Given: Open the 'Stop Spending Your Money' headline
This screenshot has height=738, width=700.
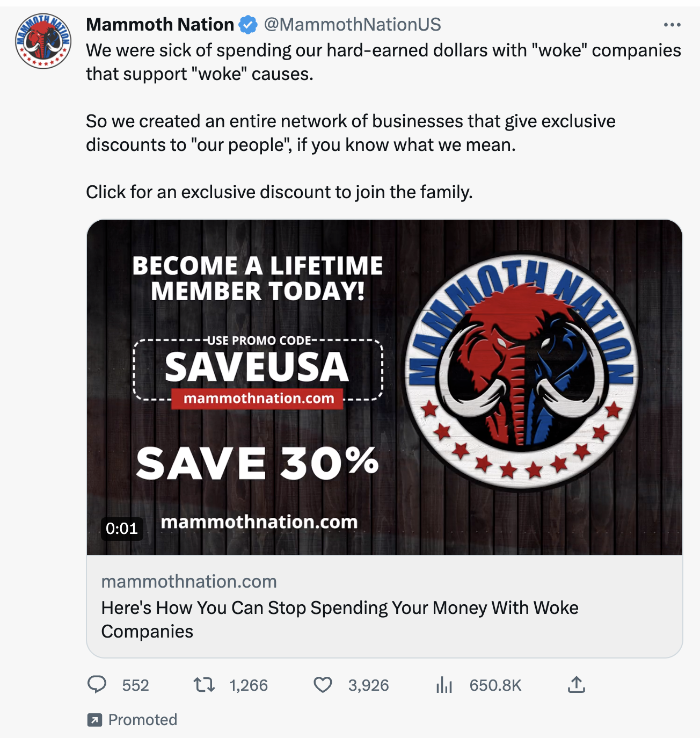Looking at the screenshot, I should pos(340,619).
